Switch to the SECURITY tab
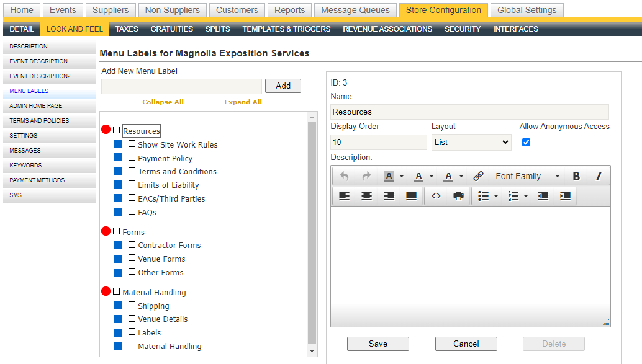Screen dimensions: 642x364 tap(462, 29)
